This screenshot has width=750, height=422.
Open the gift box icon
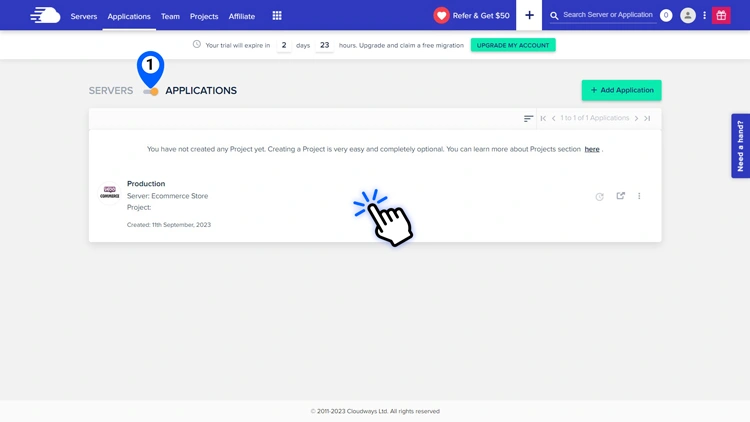tap(721, 15)
